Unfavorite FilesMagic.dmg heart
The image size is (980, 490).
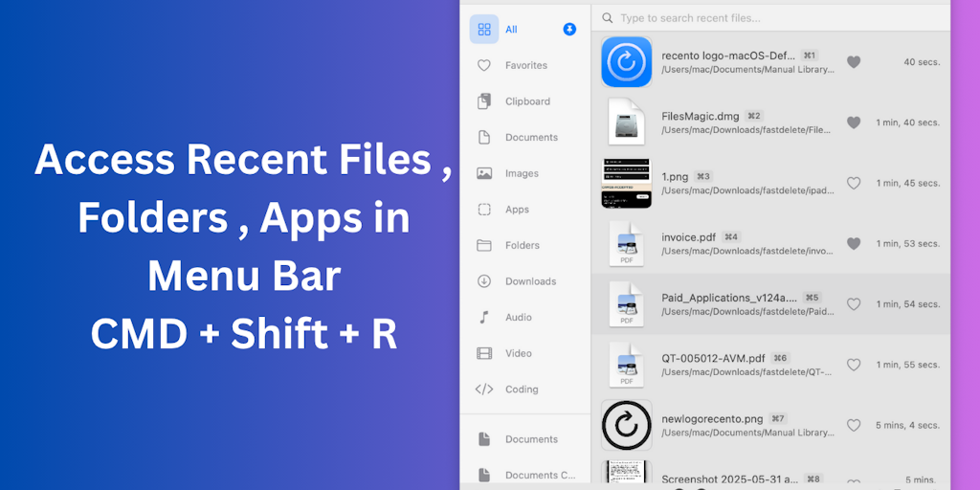click(853, 122)
